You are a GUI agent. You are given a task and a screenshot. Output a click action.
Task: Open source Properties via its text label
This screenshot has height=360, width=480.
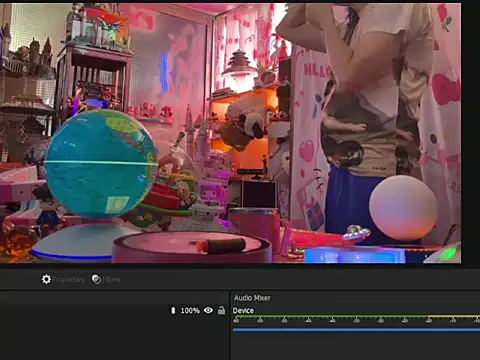[68, 280]
